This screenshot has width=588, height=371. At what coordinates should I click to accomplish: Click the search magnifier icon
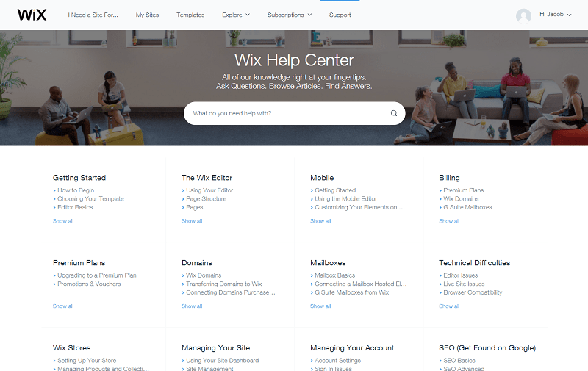[x=394, y=113]
